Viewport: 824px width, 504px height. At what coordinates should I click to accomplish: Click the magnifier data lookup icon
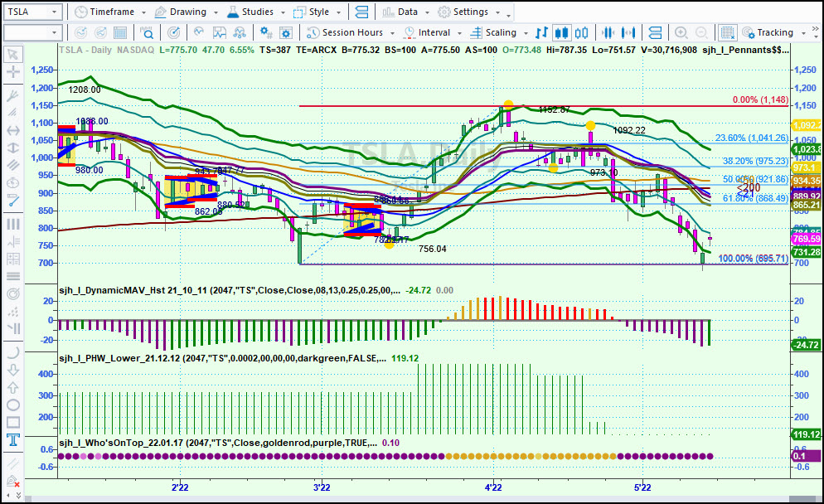148,32
